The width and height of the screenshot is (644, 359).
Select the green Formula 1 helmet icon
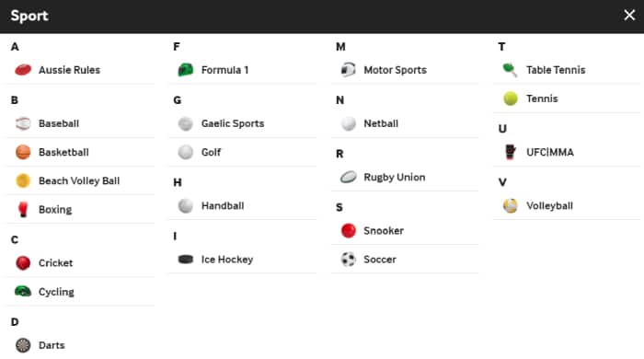pyautogui.click(x=186, y=70)
